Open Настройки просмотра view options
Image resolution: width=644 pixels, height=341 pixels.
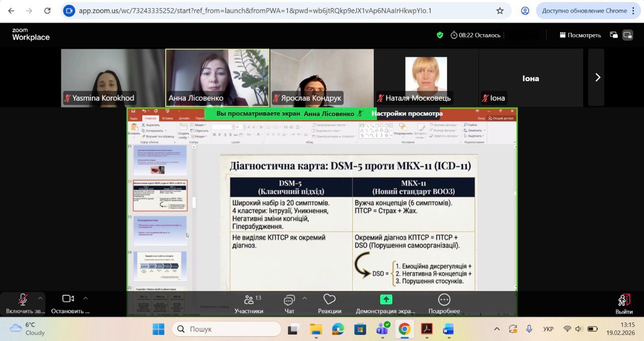[x=407, y=114]
